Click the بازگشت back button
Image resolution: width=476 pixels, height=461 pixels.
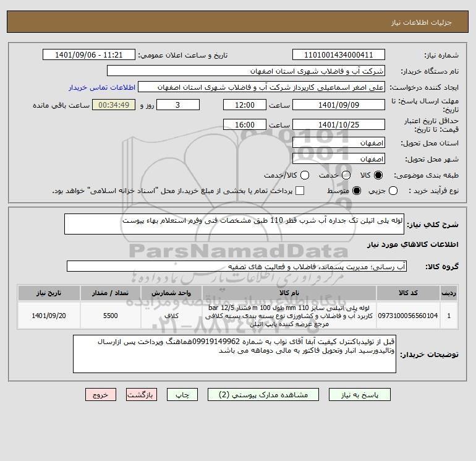(x=142, y=394)
